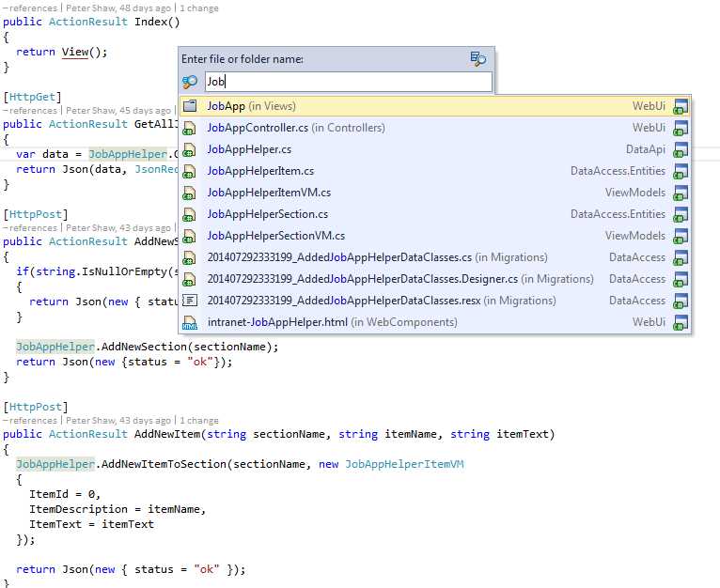This screenshot has width=720, height=588.
Task: Click the search magnifier icon beside input
Action: [190, 82]
